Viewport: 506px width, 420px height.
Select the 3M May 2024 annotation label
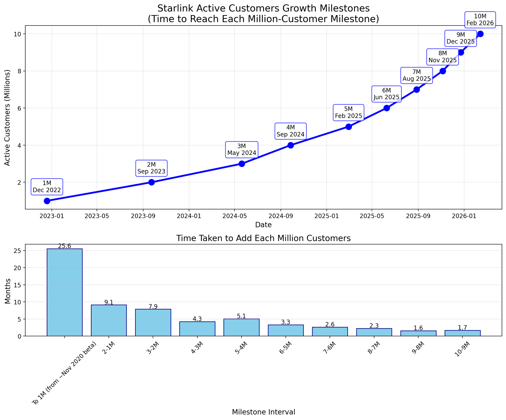point(242,150)
